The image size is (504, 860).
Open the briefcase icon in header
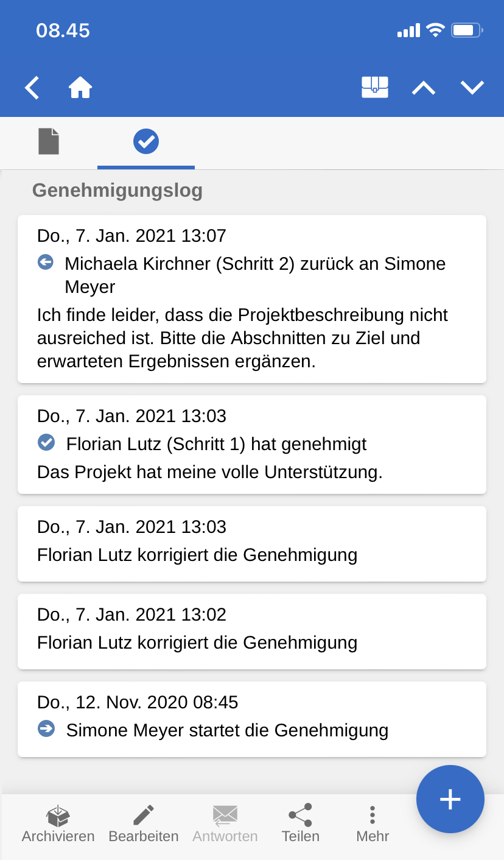click(375, 87)
